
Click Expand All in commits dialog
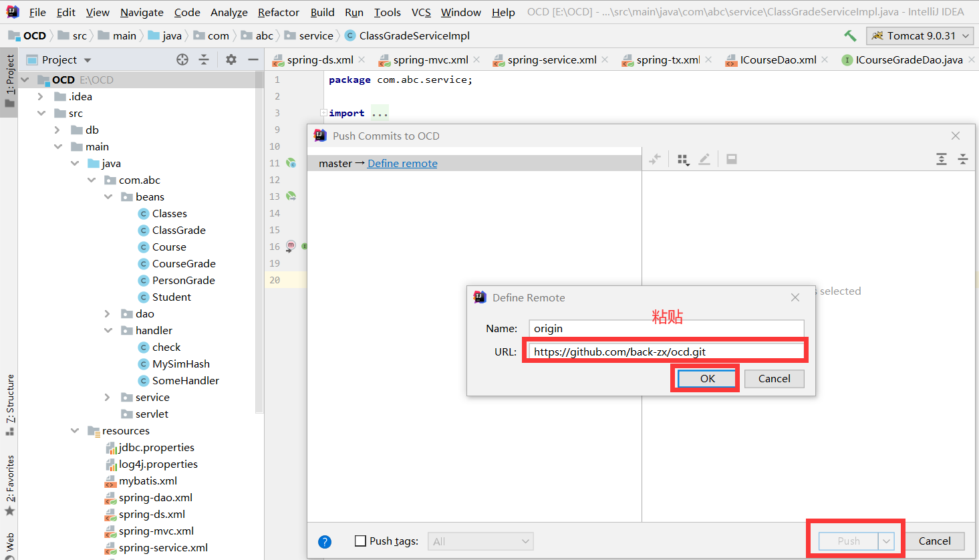point(942,159)
